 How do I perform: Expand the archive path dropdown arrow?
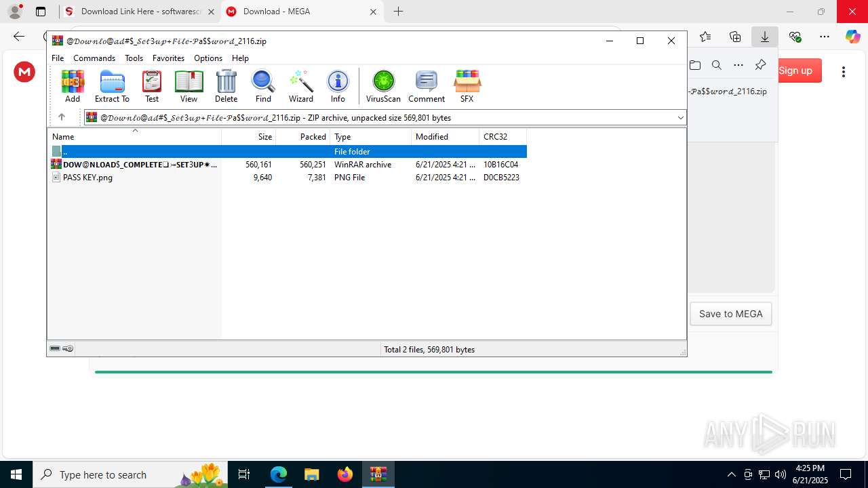(680, 117)
